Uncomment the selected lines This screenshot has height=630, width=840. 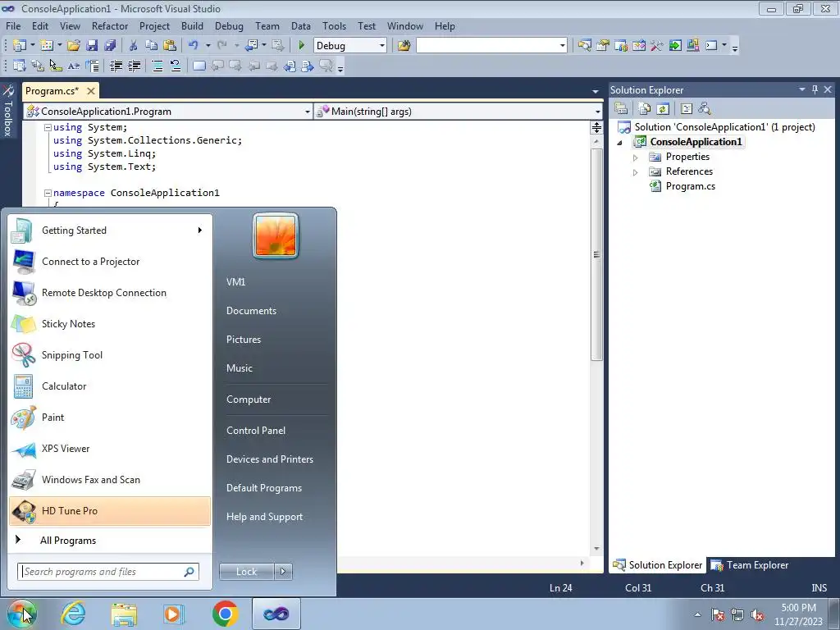(176, 66)
